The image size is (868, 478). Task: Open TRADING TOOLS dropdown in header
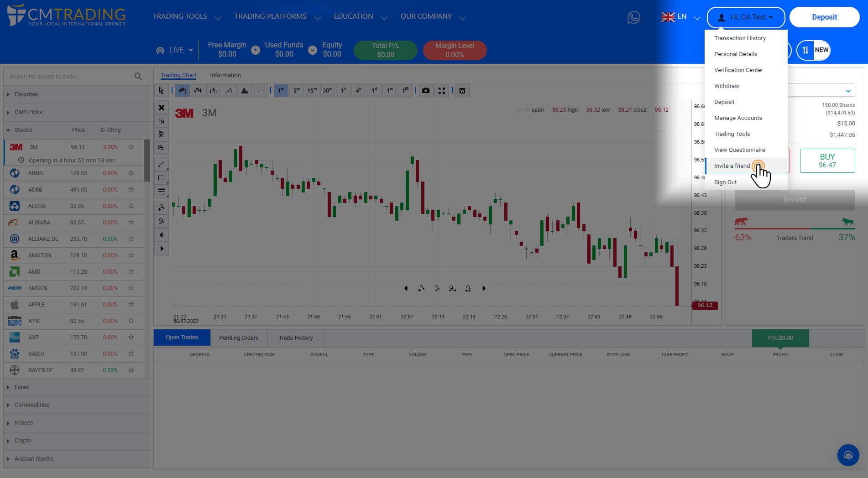pyautogui.click(x=187, y=16)
